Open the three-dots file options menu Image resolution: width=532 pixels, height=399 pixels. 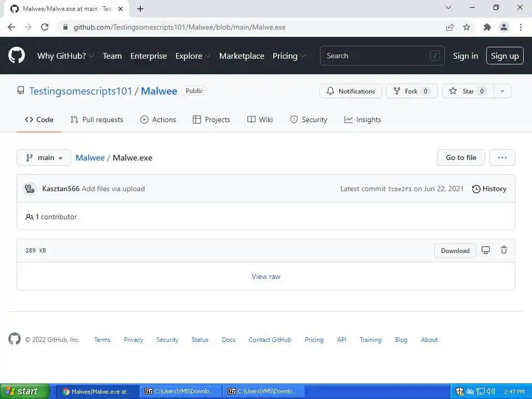[x=502, y=157]
